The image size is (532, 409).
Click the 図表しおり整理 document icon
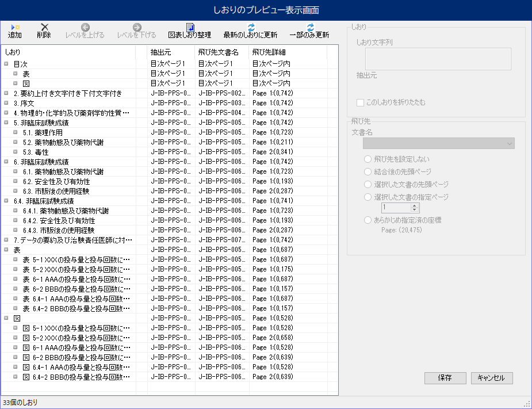click(x=190, y=27)
